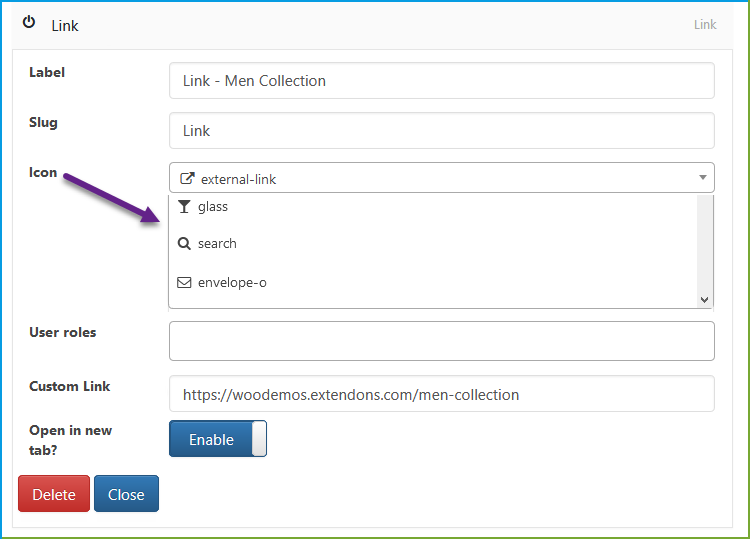
Task: Click the white handle of Enable switch
Action: [259, 439]
